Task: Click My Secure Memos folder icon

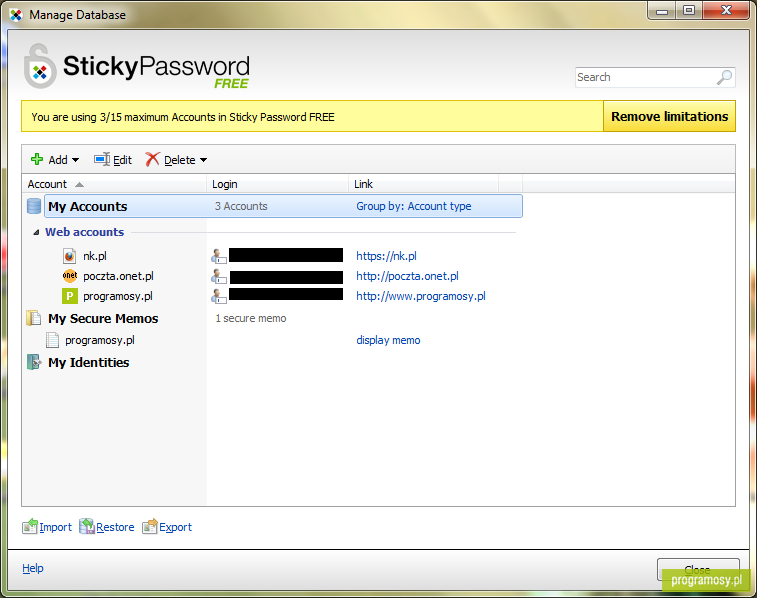Action: coord(34,318)
